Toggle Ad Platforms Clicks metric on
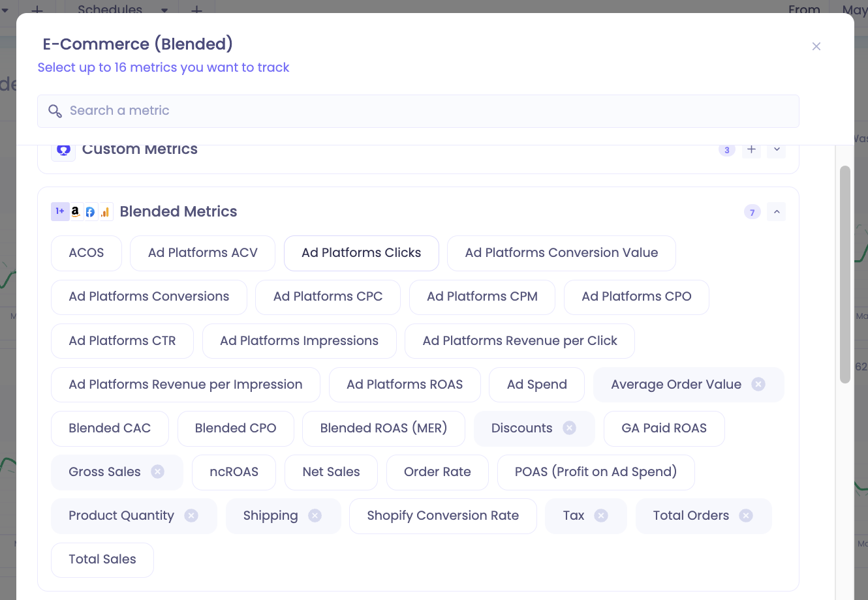 pyautogui.click(x=362, y=253)
